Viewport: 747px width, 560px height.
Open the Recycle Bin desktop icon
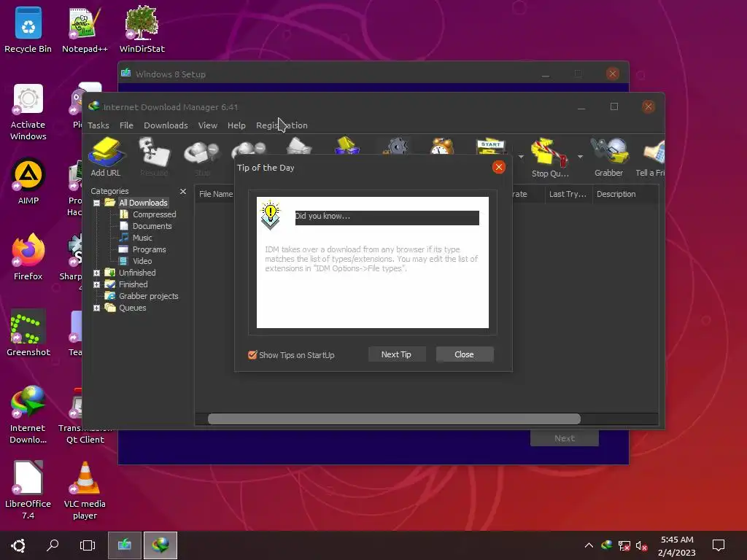28,30
